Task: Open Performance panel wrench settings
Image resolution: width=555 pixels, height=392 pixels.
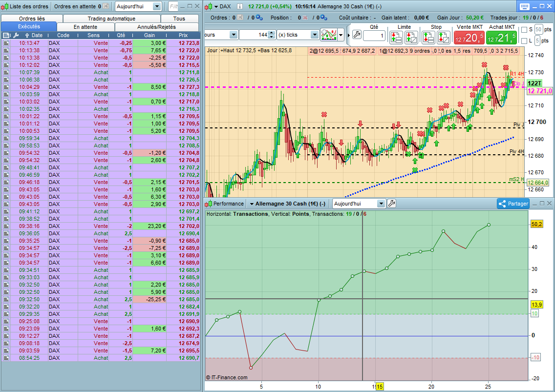Action: 391,204
